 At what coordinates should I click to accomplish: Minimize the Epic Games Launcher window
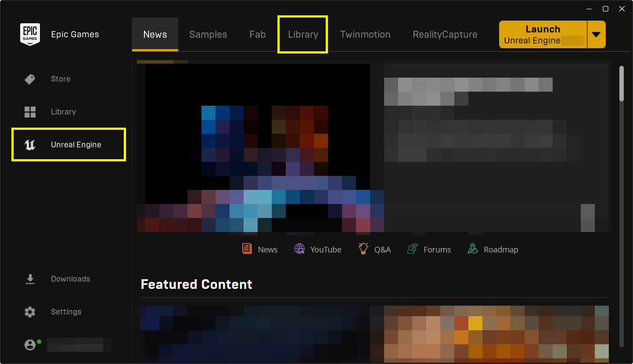(x=589, y=9)
